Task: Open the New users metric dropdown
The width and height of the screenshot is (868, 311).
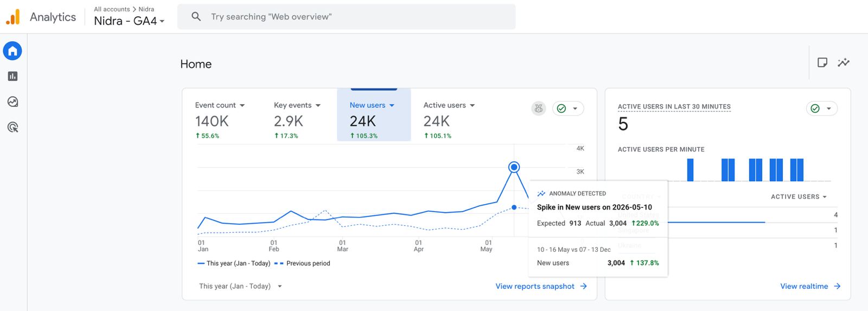Action: [392, 105]
